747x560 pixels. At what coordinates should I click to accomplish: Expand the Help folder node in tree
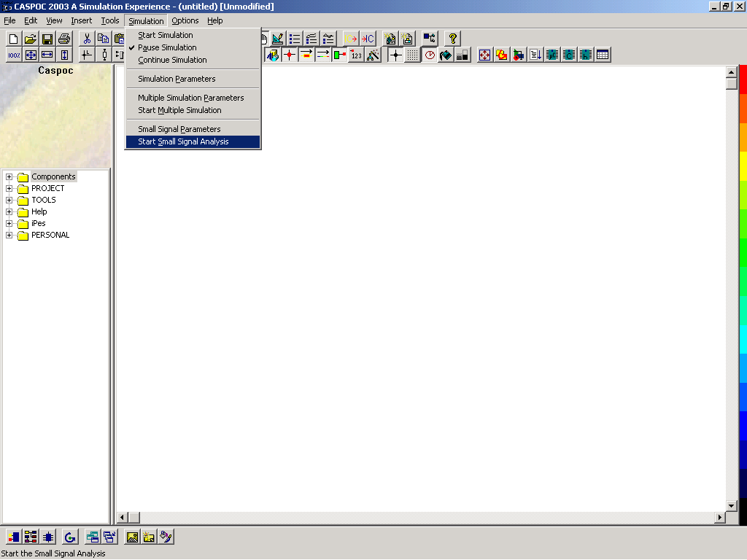pos(9,212)
